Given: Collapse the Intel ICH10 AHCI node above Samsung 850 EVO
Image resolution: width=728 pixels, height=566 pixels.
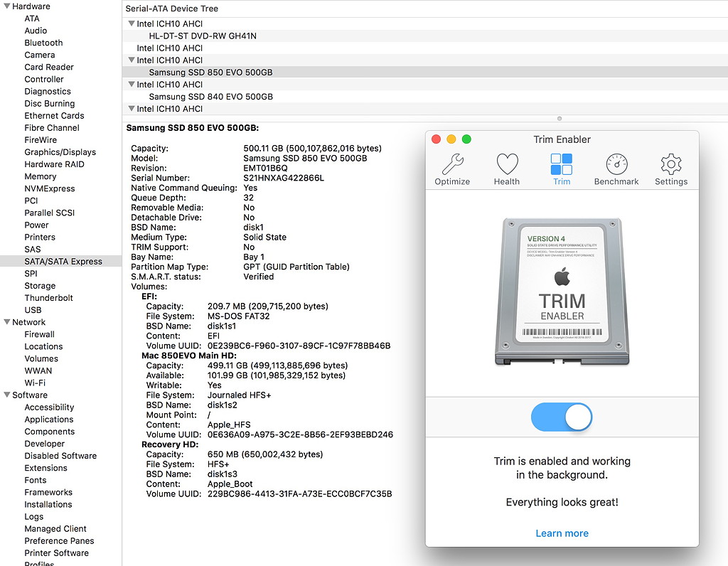Looking at the screenshot, I should coord(132,60).
